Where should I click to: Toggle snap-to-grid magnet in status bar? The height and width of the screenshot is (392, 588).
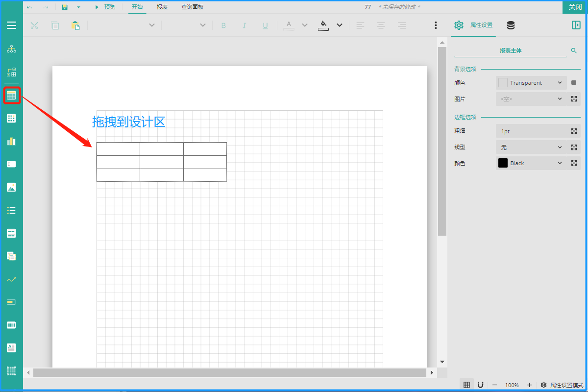point(481,385)
